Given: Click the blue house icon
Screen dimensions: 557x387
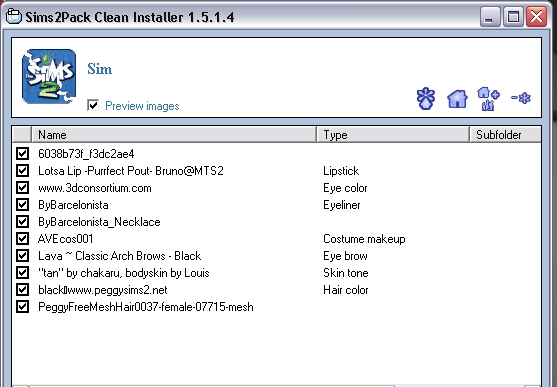Looking at the screenshot, I should (x=457, y=98).
